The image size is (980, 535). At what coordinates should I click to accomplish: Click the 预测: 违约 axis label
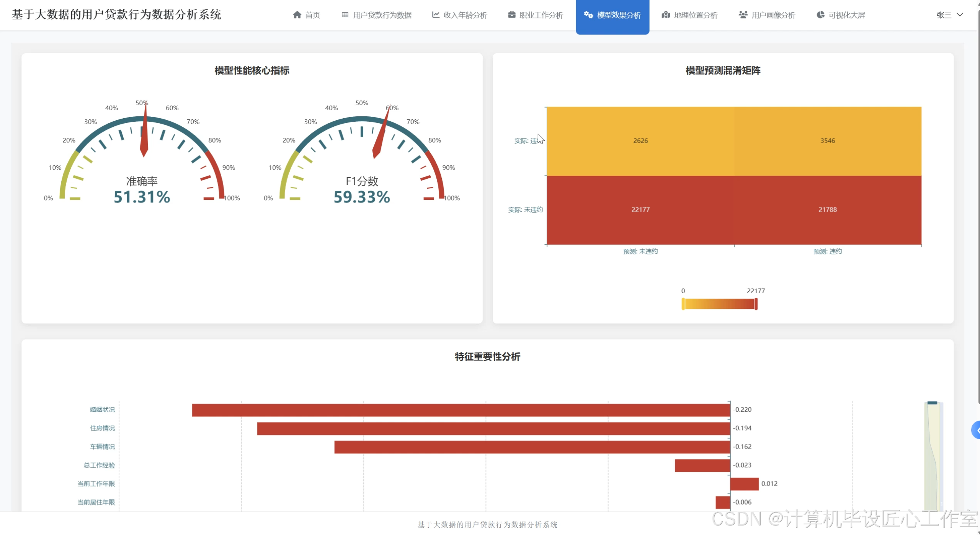[828, 251]
